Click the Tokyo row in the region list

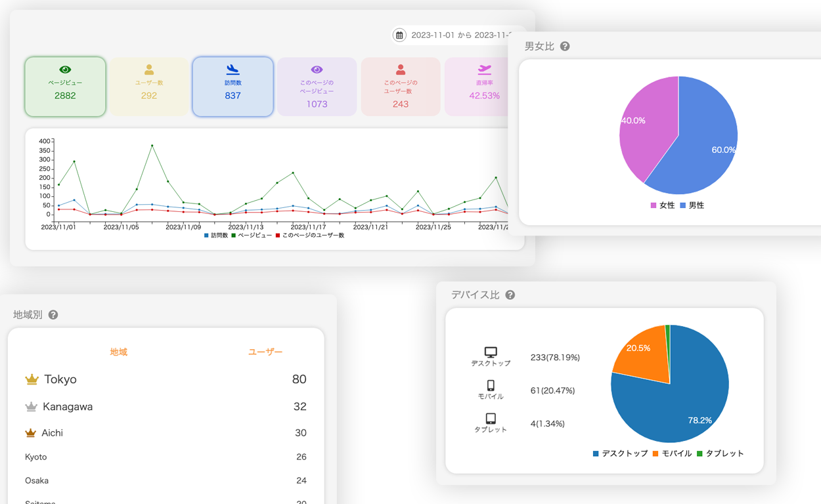[x=164, y=379]
